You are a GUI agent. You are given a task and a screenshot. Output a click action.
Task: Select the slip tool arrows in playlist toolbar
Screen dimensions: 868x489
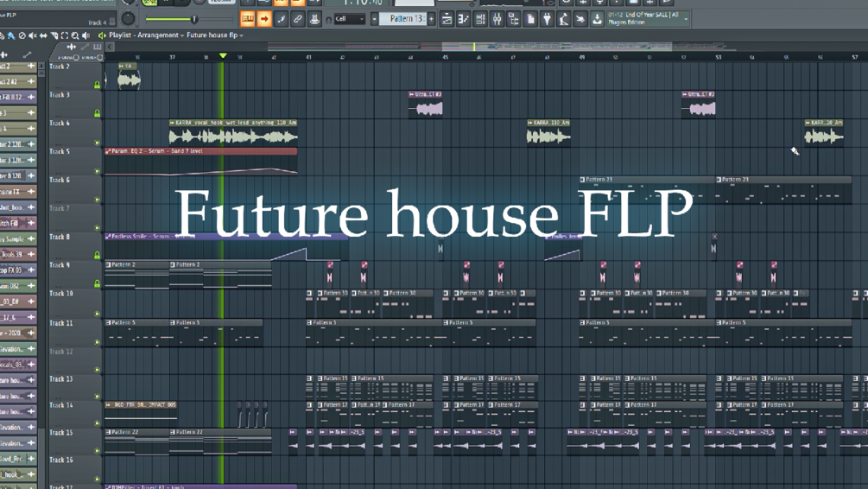click(x=43, y=35)
